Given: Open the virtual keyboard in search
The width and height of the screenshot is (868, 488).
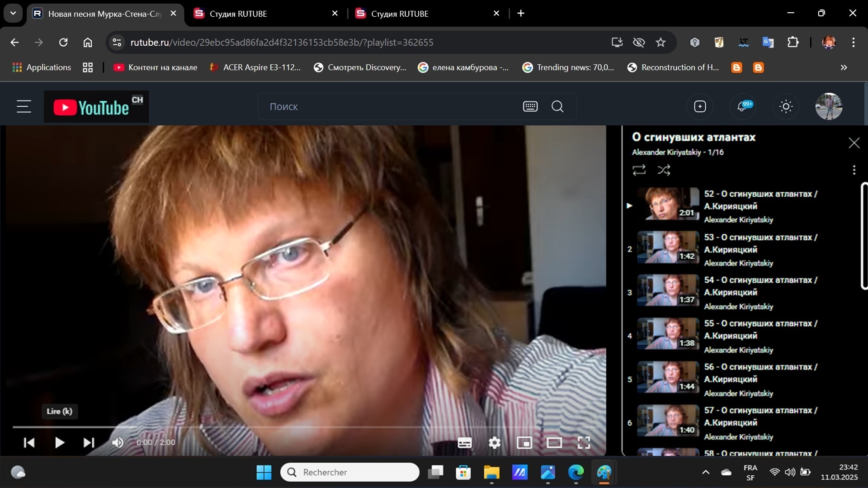Looking at the screenshot, I should point(530,107).
